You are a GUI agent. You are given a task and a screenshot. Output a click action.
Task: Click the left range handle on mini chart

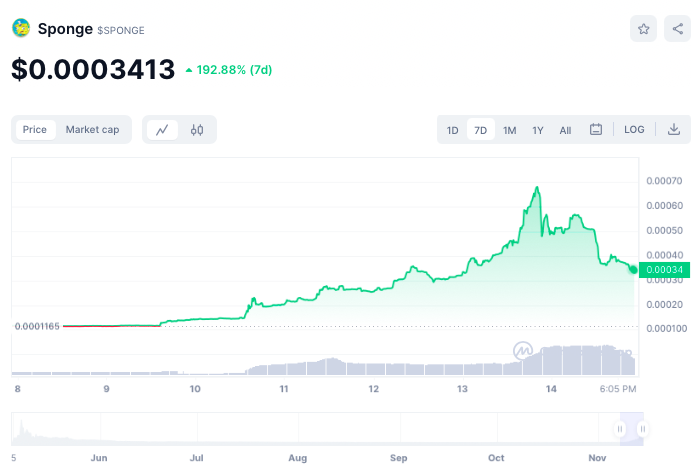click(x=620, y=429)
